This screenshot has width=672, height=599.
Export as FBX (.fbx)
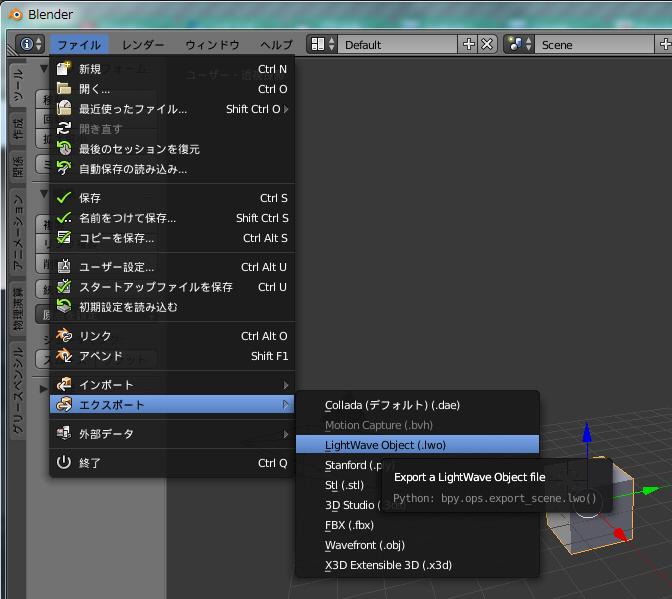tap(417, 525)
